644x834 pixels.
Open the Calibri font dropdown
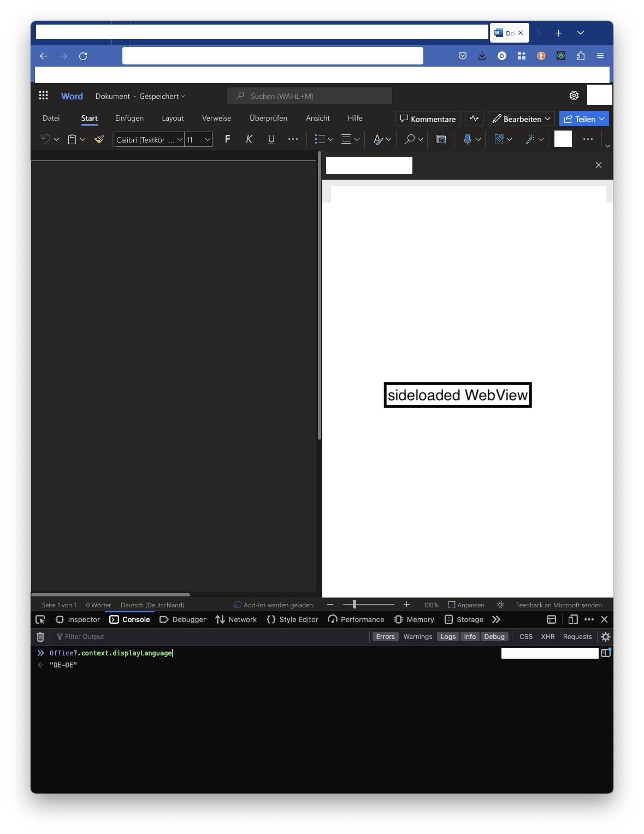click(180, 139)
